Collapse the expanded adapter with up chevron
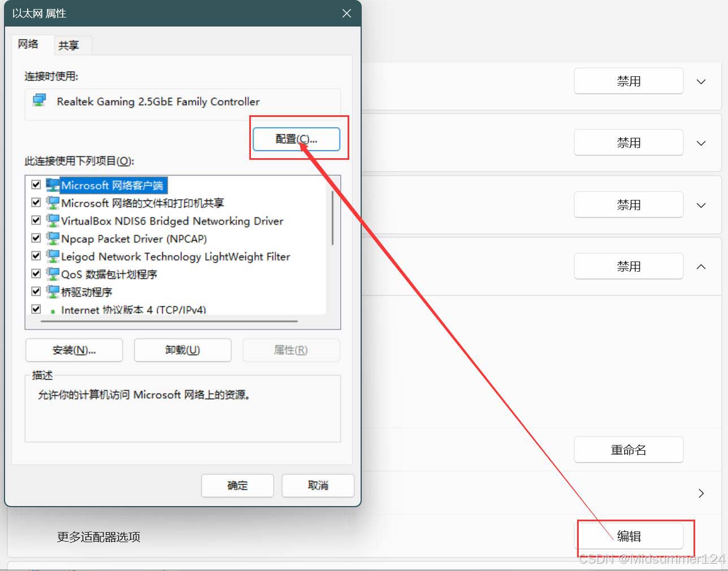Image resolution: width=728 pixels, height=571 pixels. 701,267
